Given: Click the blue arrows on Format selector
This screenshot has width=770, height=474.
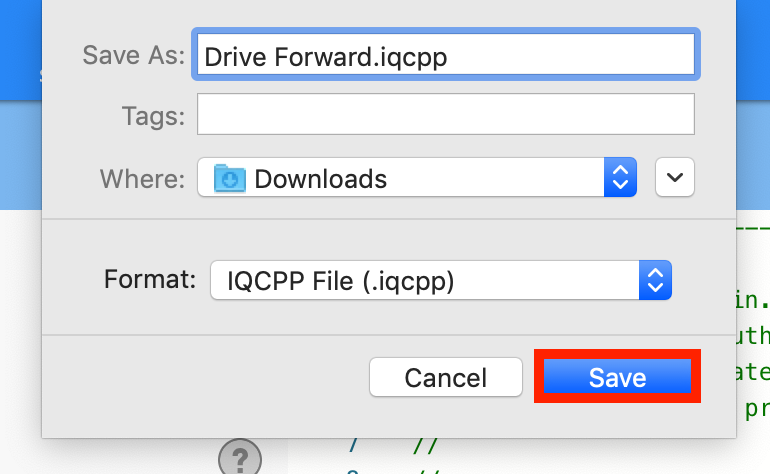Looking at the screenshot, I should pyautogui.click(x=655, y=280).
